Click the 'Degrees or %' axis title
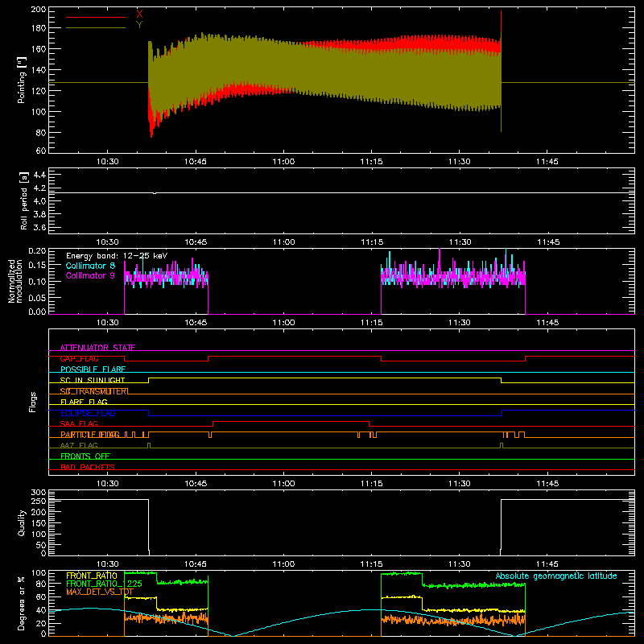 tap(22, 603)
